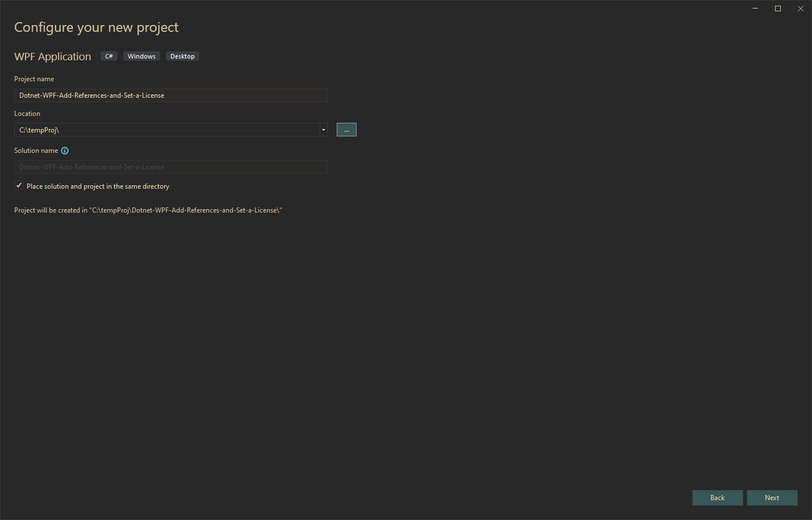
Task: Click the WPF Application heading
Action: (52, 56)
